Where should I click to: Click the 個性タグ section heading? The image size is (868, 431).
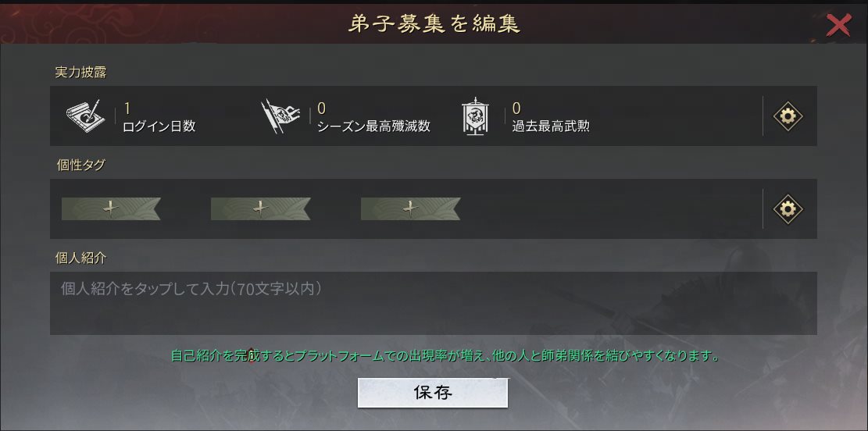(x=80, y=165)
